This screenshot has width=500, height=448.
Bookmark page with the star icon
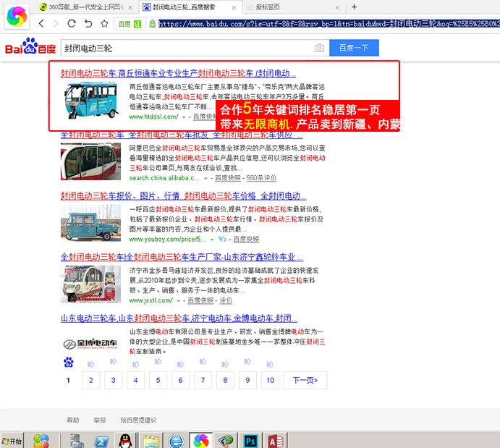click(x=104, y=23)
